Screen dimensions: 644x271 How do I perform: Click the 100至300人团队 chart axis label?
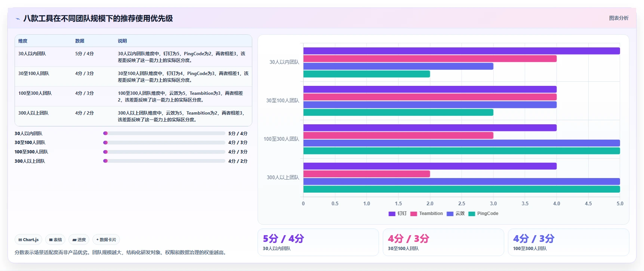coord(281,139)
